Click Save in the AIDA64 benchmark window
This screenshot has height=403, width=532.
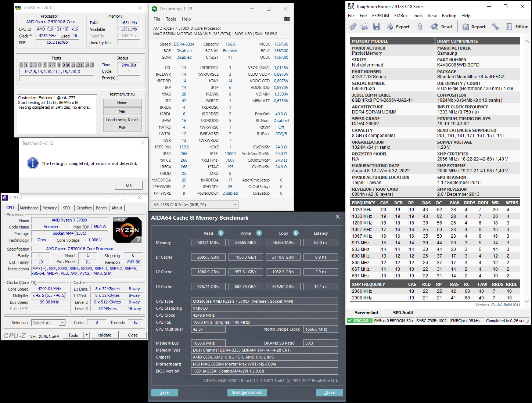(165, 392)
